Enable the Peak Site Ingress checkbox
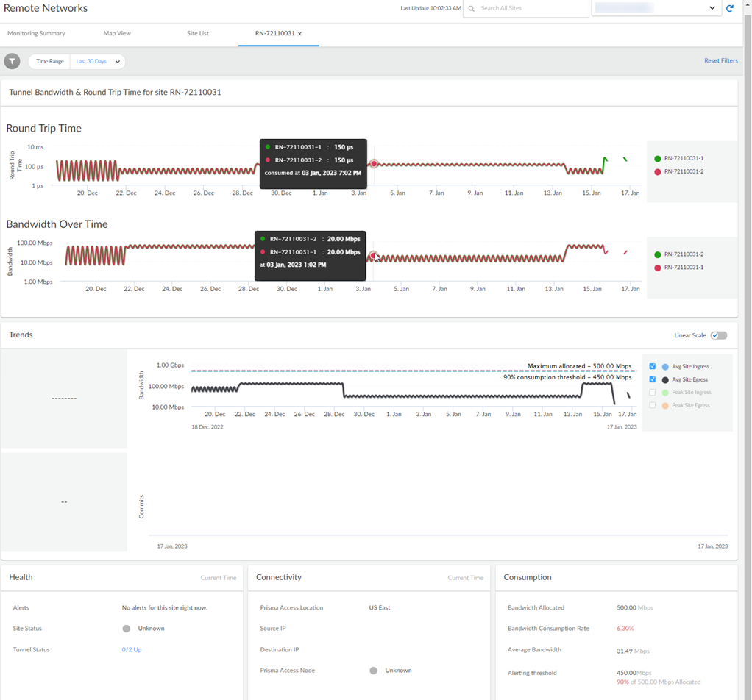 pos(652,393)
